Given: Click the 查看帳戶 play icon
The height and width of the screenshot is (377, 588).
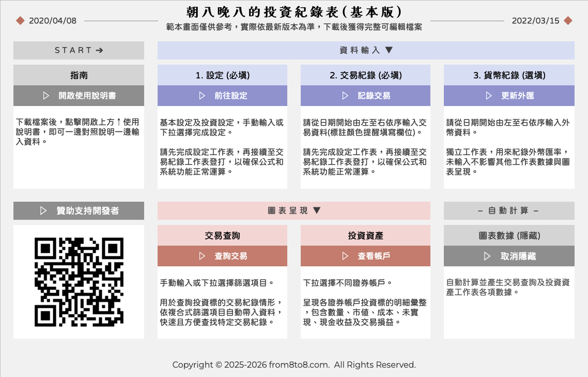Looking at the screenshot, I should pyautogui.click(x=345, y=255).
